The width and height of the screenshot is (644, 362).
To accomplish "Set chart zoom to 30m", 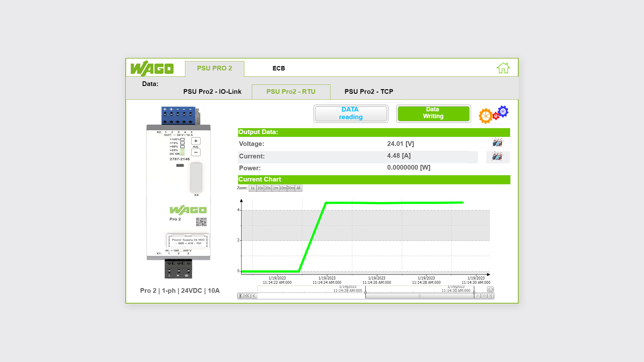I will 291,188.
